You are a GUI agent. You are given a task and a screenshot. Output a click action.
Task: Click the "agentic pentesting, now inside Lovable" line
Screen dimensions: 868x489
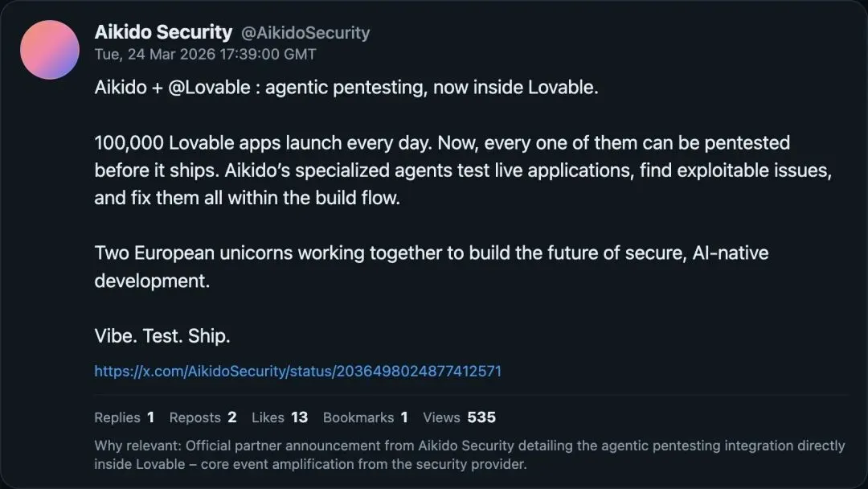pyautogui.click(x=432, y=88)
